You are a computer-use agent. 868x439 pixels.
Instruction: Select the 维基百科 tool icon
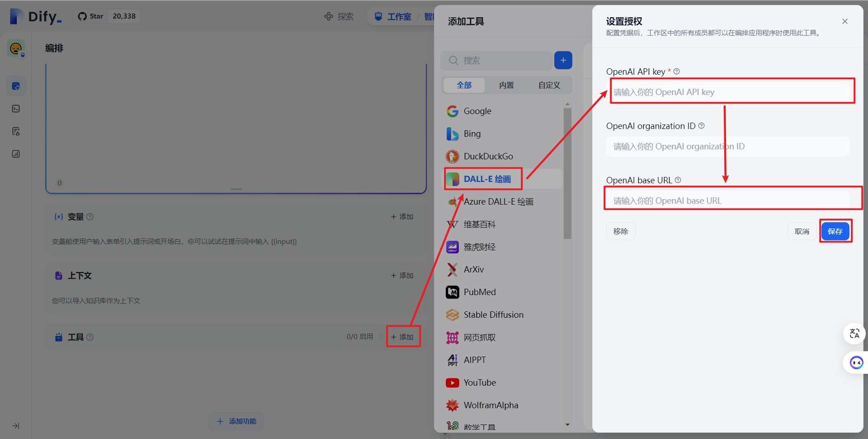pos(453,224)
